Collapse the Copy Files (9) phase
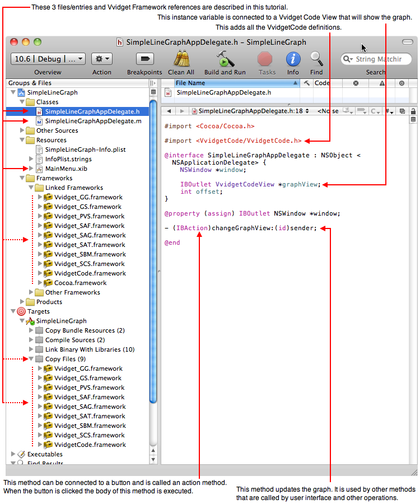 click(x=31, y=359)
